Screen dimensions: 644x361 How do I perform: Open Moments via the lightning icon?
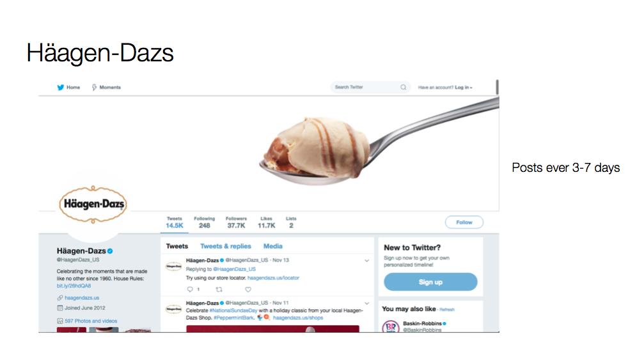point(94,88)
